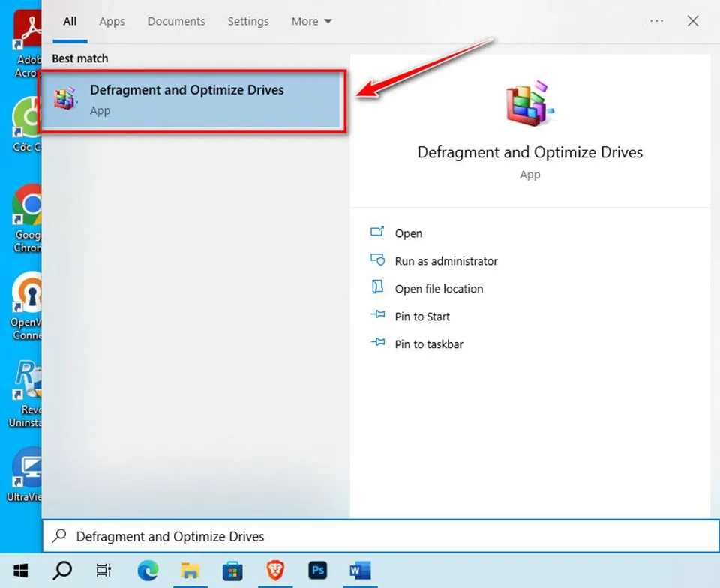The width and height of the screenshot is (720, 588).
Task: Launch Brave browser from the taskbar
Action: tap(276, 571)
